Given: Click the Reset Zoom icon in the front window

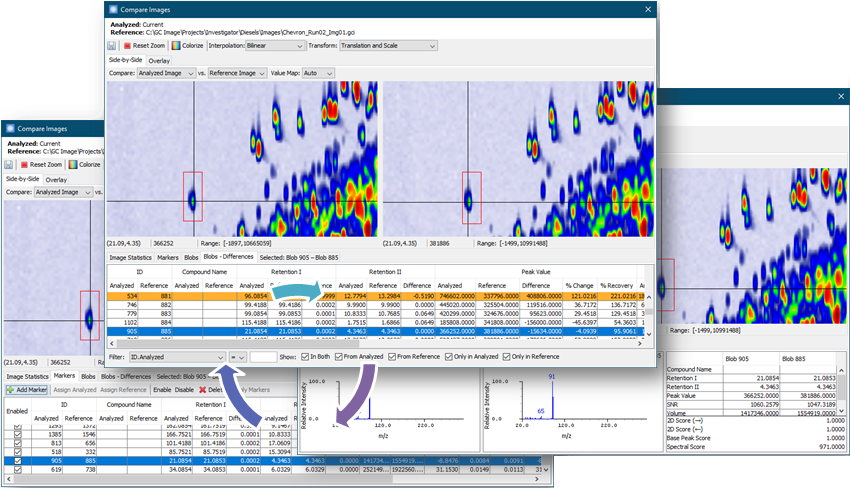Looking at the screenshot, I should tap(129, 45).
